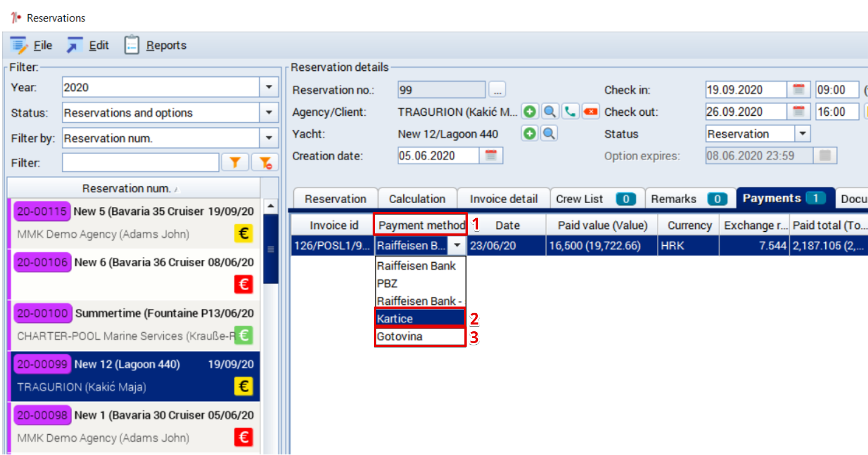Toggle the payment method dropdown arrow
The image size is (868, 455).
coord(457,245)
